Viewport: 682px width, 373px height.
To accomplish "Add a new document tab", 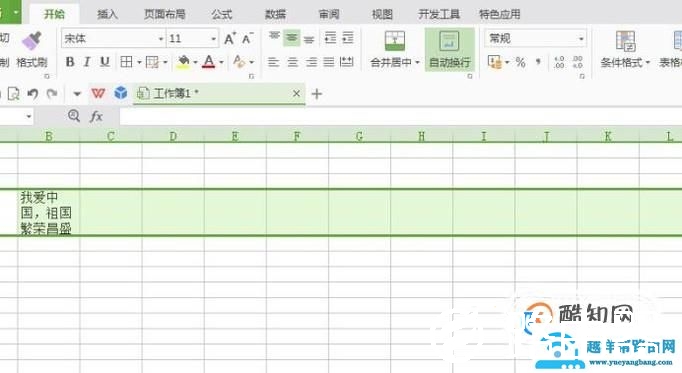I will pyautogui.click(x=317, y=94).
